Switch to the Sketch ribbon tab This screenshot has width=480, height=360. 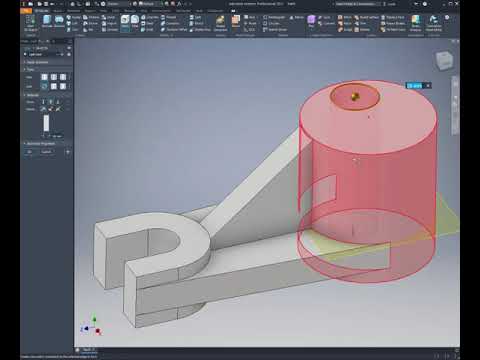(58, 11)
